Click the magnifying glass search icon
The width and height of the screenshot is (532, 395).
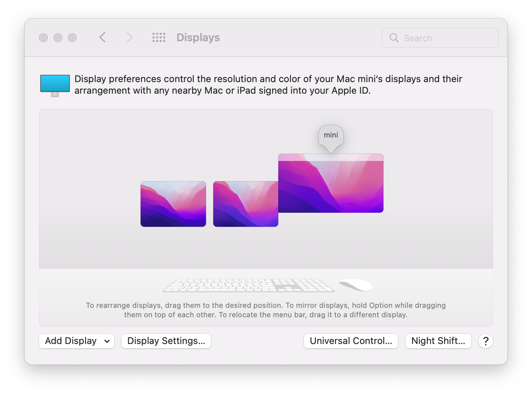click(x=394, y=38)
